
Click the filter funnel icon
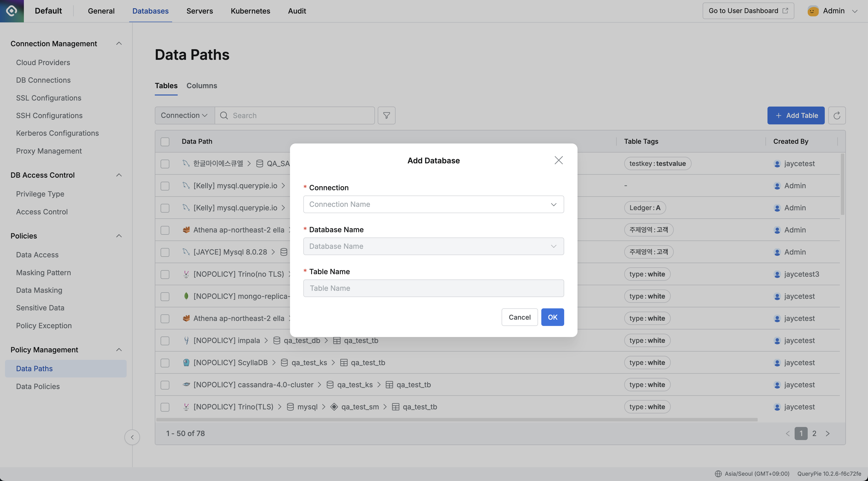tap(386, 116)
